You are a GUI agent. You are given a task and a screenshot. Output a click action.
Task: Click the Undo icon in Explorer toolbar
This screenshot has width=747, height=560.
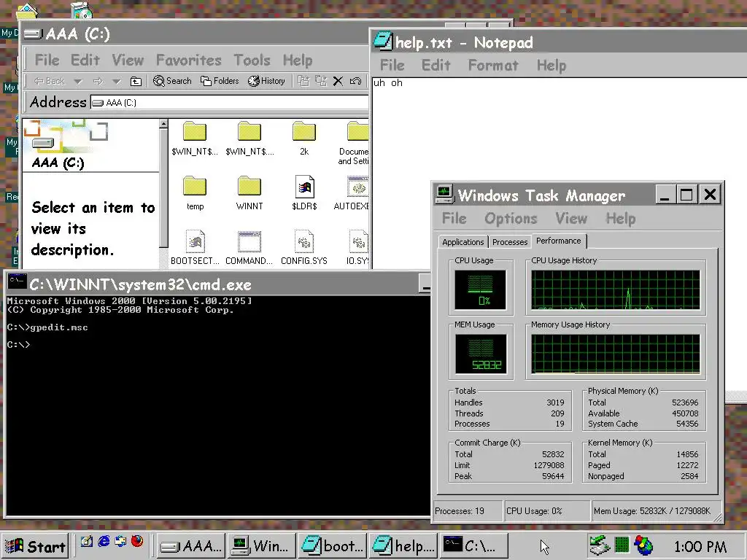(355, 81)
